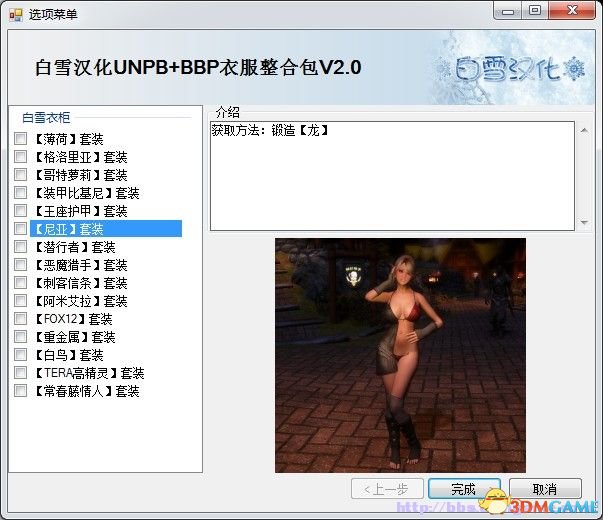This screenshot has height=520, width=603.
Task: Select the 【TERA高精灵】套装 label
Action: [89, 373]
